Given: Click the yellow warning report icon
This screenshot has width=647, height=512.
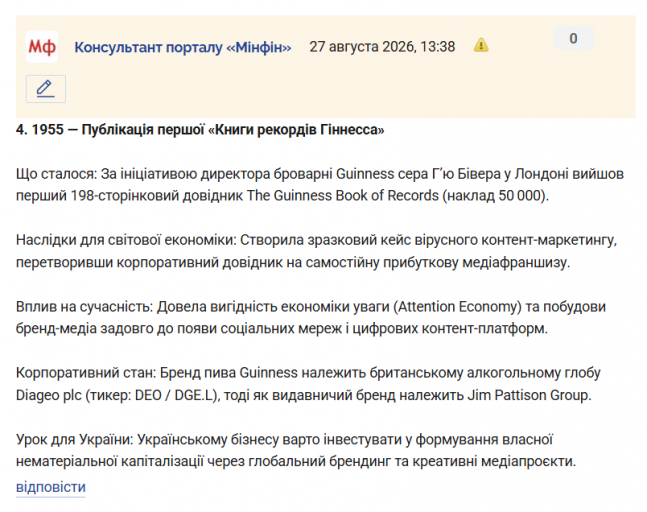Looking at the screenshot, I should pos(481,45).
